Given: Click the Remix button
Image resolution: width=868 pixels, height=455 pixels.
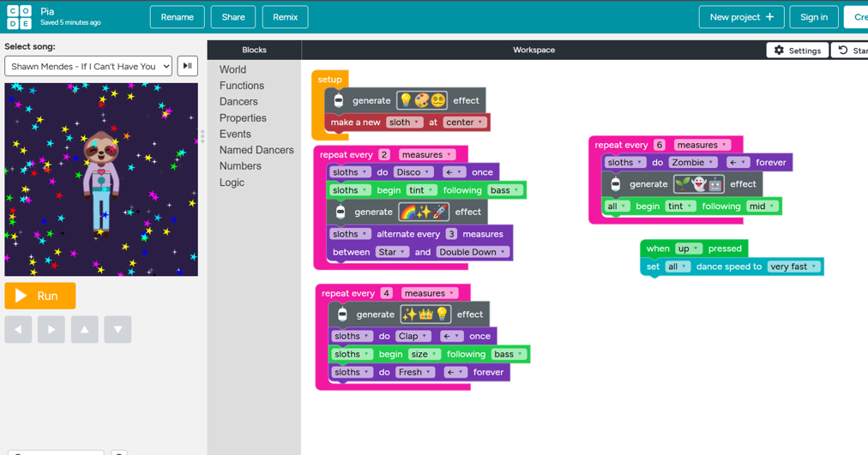Looking at the screenshot, I should coord(285,17).
